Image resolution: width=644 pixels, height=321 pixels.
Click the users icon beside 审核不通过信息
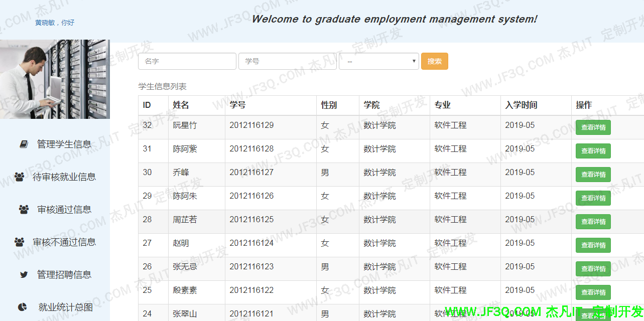[x=20, y=242]
